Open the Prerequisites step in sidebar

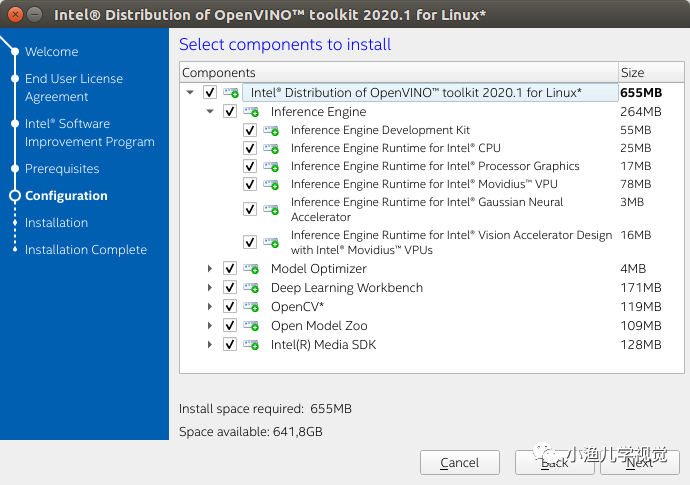pyautogui.click(x=62, y=169)
